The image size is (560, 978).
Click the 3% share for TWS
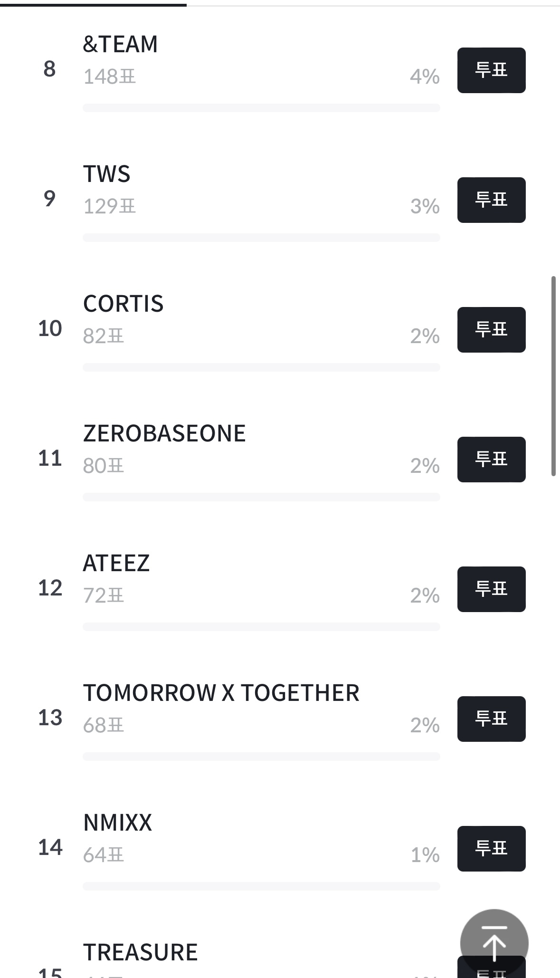pyautogui.click(x=425, y=206)
